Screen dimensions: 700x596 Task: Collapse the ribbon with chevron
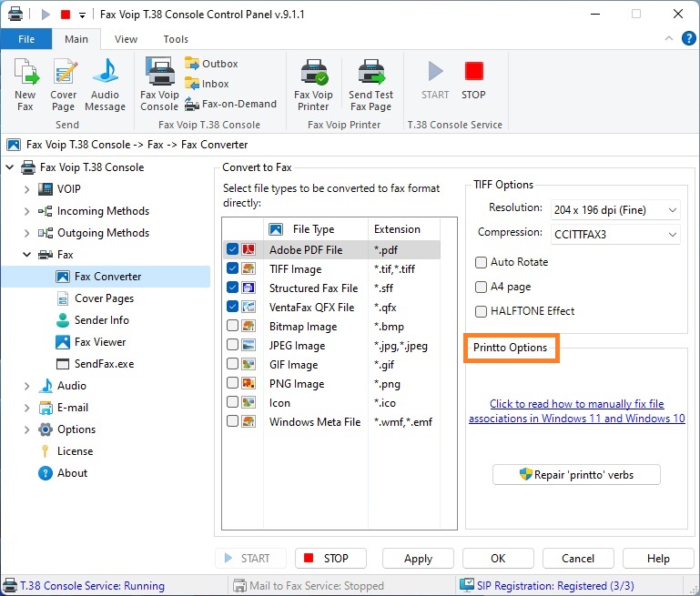669,39
